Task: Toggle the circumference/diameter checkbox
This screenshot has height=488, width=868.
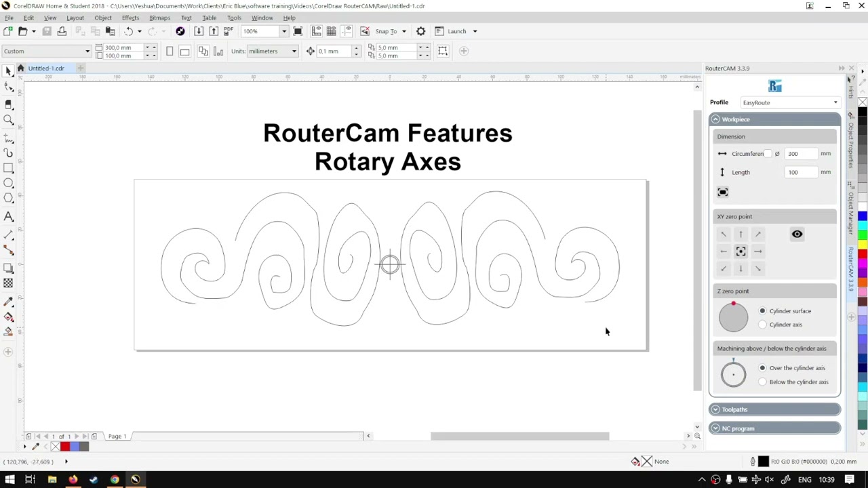Action: coord(768,154)
